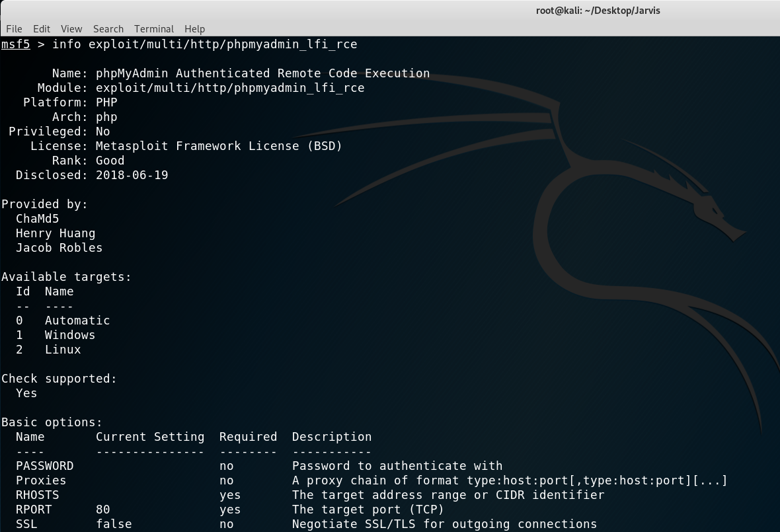Click the Yes under Check supported

click(x=26, y=393)
